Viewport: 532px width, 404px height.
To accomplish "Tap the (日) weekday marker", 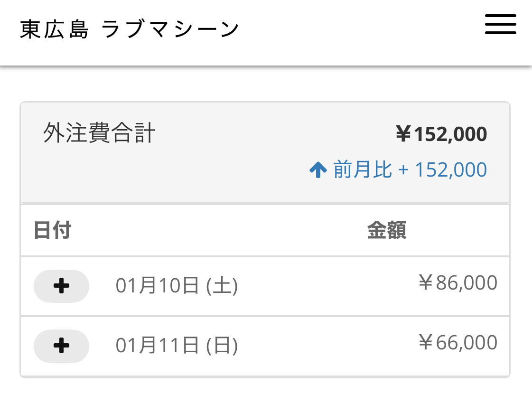I will [222, 346].
